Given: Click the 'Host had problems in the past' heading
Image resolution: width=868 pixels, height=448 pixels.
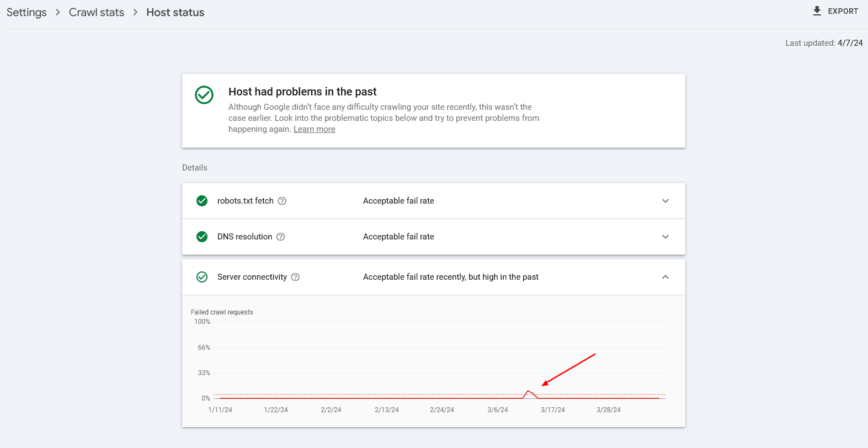Looking at the screenshot, I should tap(302, 92).
